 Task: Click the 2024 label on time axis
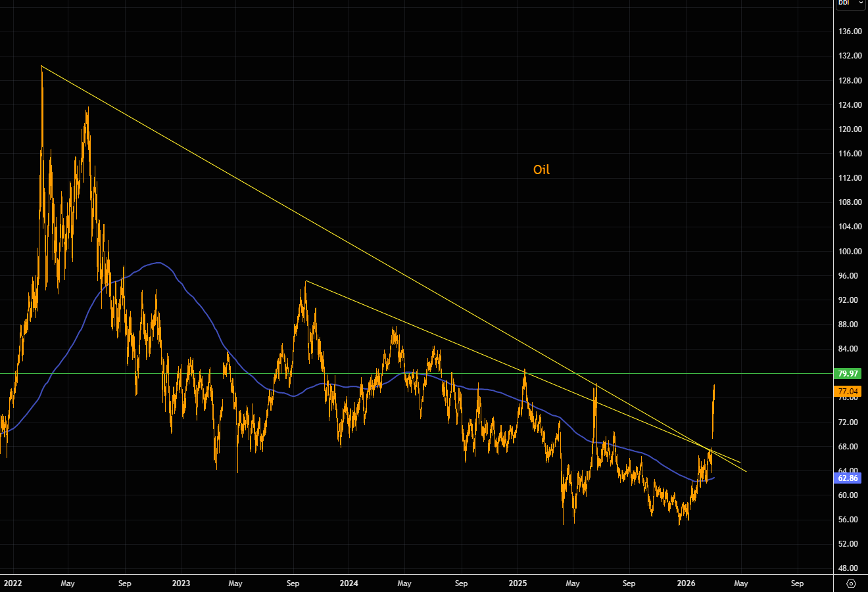click(349, 583)
